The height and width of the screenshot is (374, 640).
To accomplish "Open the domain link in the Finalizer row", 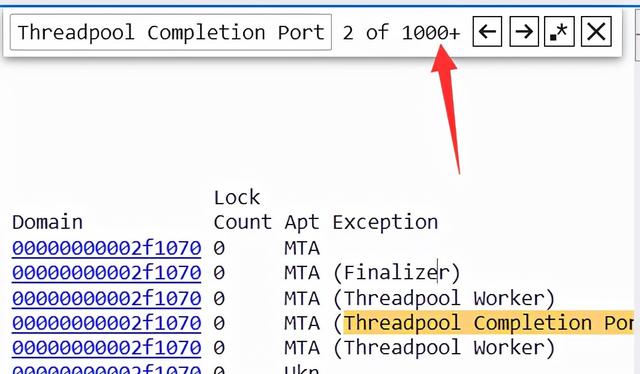I will point(107,273).
